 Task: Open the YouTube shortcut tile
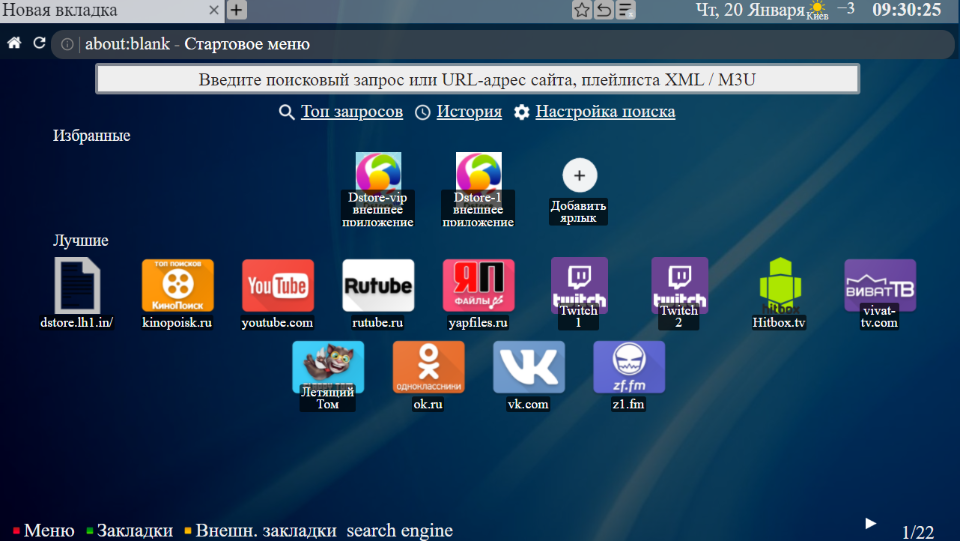(277, 286)
